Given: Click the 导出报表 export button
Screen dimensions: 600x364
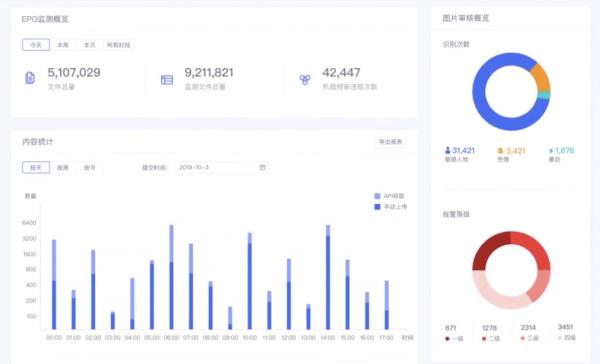Looking at the screenshot, I should pos(390,142).
